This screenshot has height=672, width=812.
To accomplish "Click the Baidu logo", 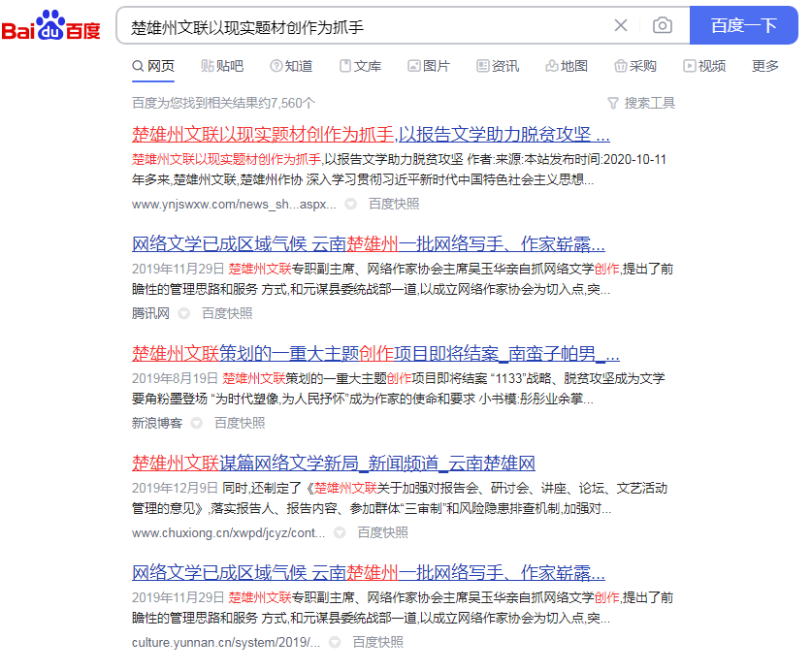I will pos(50,26).
